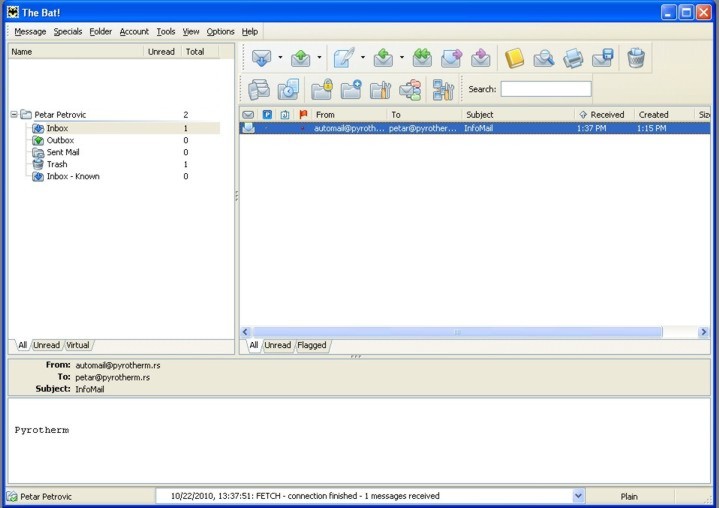This screenshot has width=719, height=508.
Task: Click the Plain indicator in status bar
Action: (x=629, y=496)
